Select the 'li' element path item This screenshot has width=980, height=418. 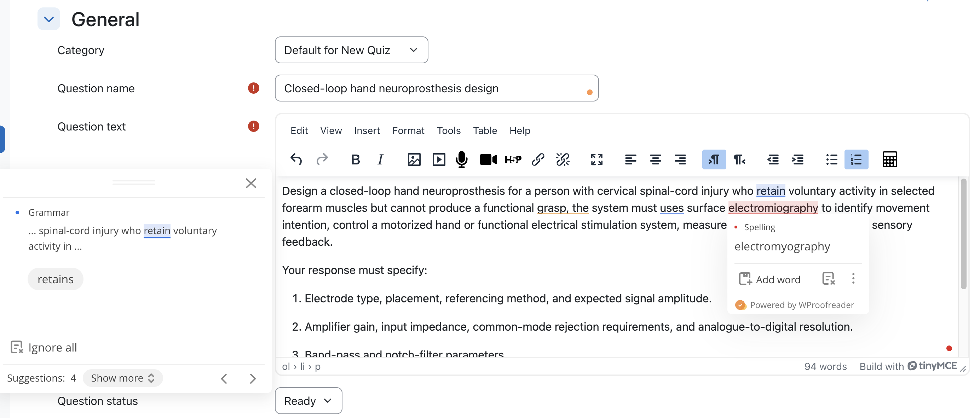302,366
